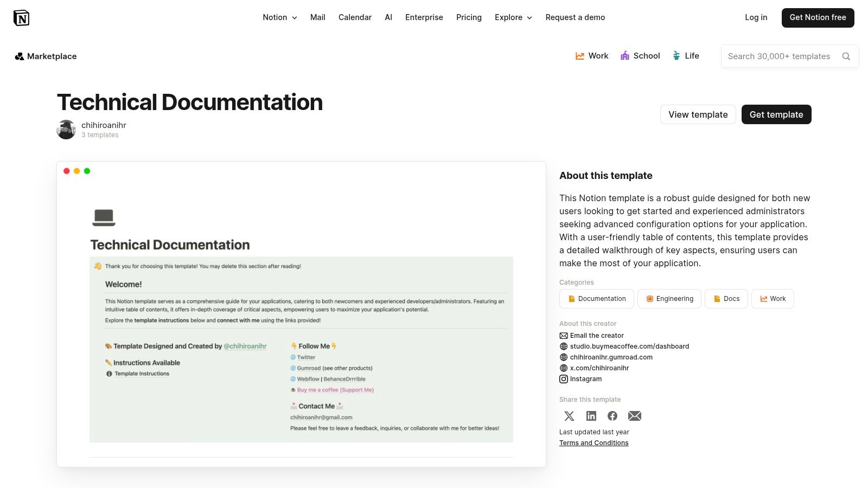Select the Life templates category icon
This screenshot has width=868, height=488.
pos(676,56)
